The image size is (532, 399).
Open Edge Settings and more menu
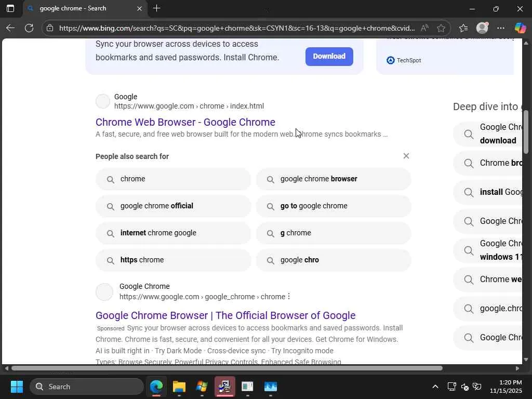[x=501, y=28]
